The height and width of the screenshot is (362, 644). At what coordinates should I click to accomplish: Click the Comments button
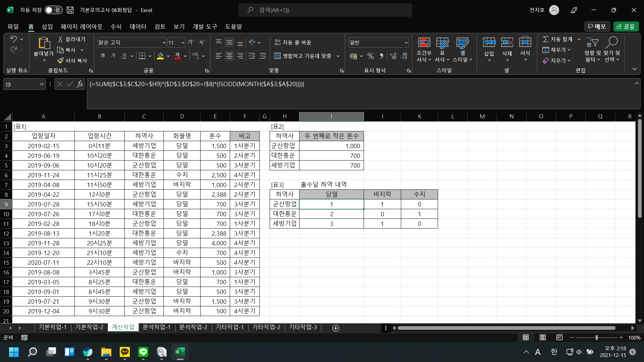click(597, 26)
